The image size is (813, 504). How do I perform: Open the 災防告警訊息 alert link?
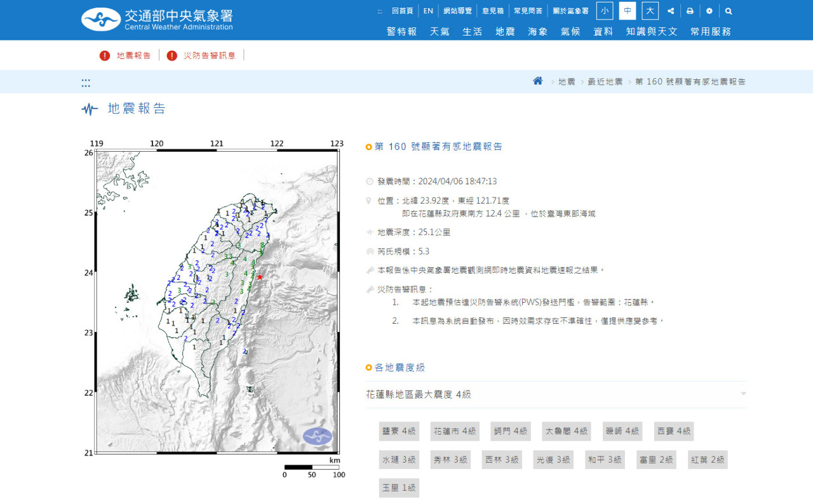point(210,55)
